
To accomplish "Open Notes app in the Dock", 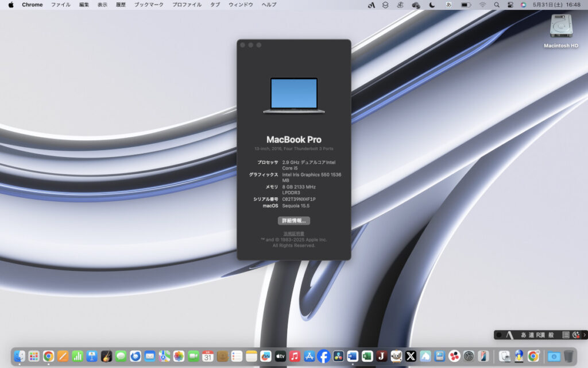I will [x=252, y=356].
